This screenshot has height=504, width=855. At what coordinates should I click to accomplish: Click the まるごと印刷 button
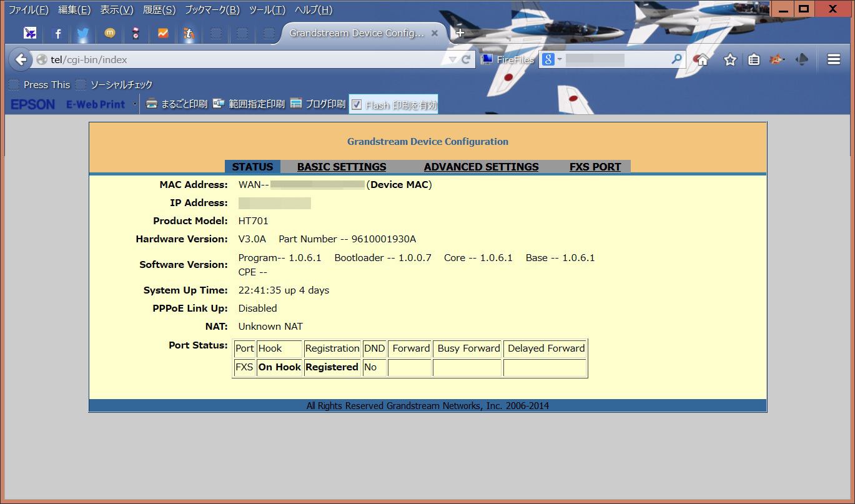(x=177, y=104)
